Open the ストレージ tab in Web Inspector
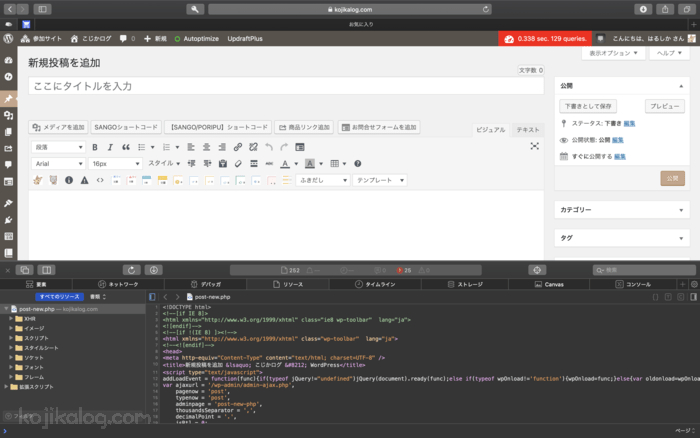The height and width of the screenshot is (438, 700). pos(465,284)
